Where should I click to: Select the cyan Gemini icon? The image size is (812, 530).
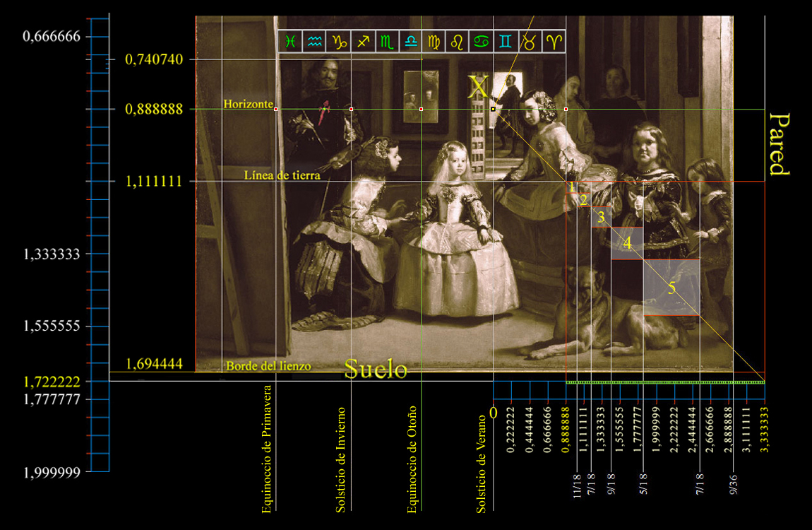coord(506,42)
